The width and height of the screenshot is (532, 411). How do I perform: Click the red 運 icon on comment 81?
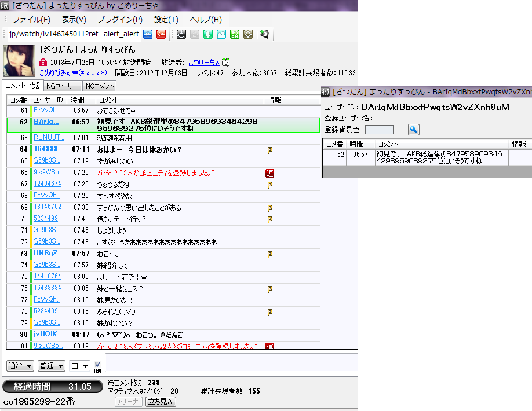coord(269,346)
